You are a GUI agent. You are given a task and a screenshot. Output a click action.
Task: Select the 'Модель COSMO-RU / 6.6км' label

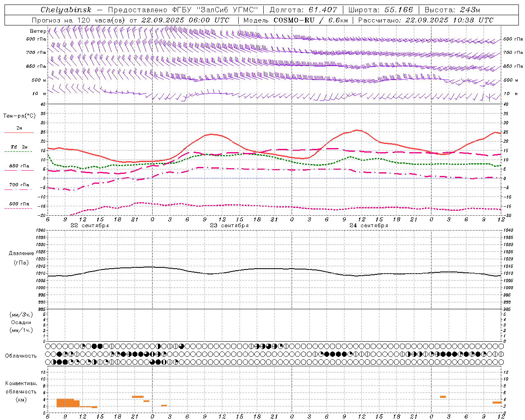pyautogui.click(x=296, y=20)
